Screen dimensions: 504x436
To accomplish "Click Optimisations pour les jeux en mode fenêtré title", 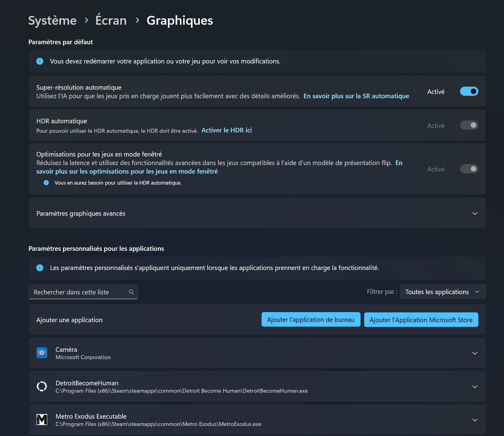I will pyautogui.click(x=99, y=154).
